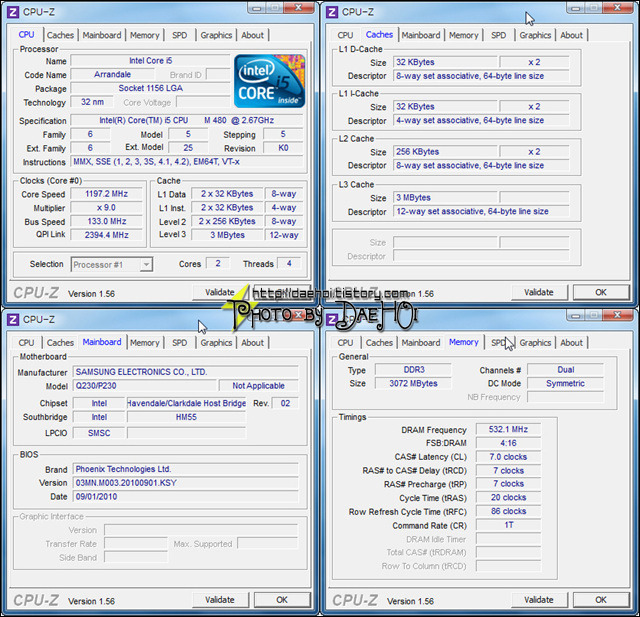The image size is (640, 617).
Task: Go to the CPU tab in the Timings window
Action: [x=345, y=343]
